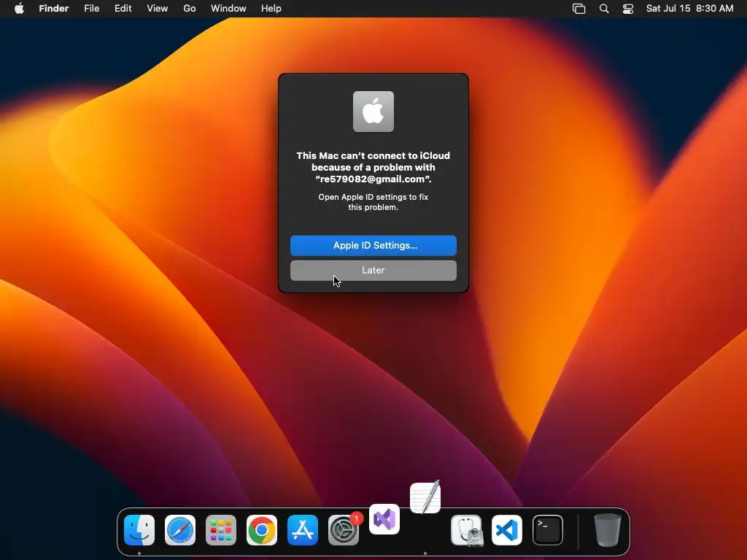
Task: Launch Visual Studio Code from Dock
Action: [507, 530]
